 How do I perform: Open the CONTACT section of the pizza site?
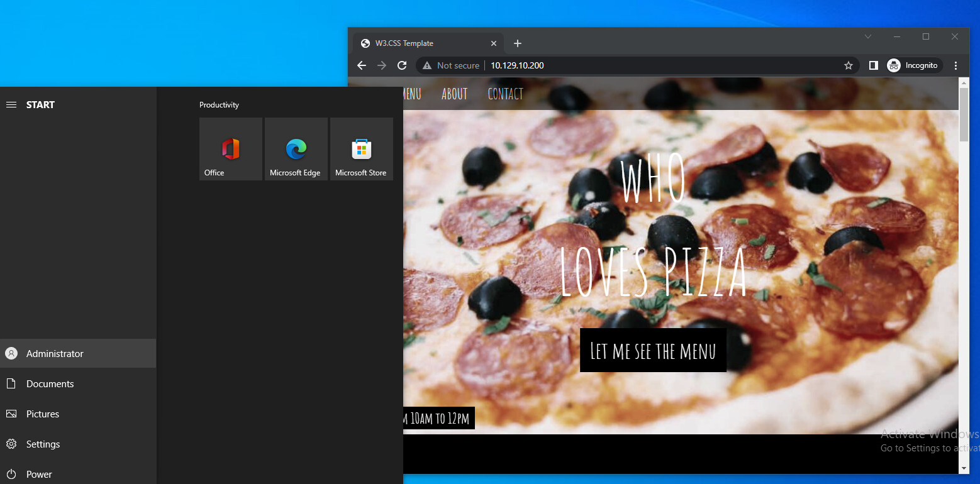[x=505, y=94]
